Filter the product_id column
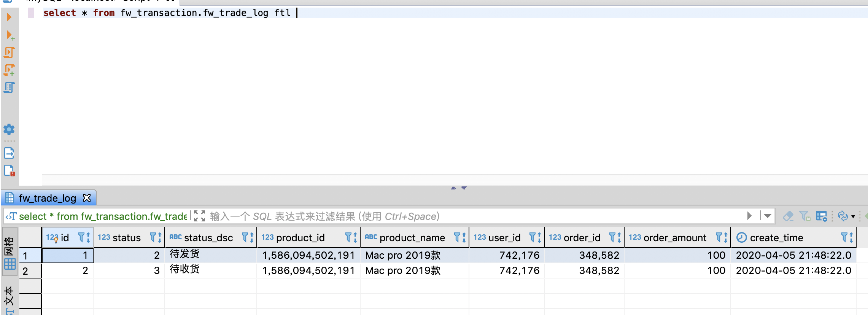 [348, 237]
